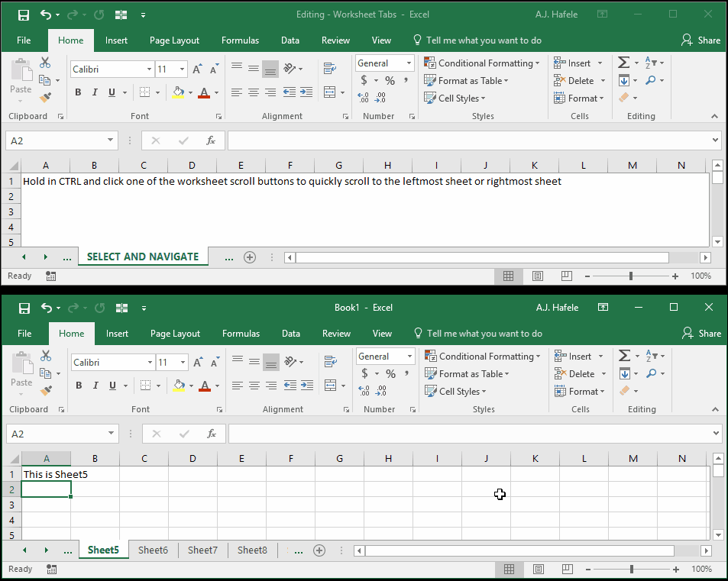This screenshot has height=581, width=728.
Task: Toggle Bold in Book1 window
Action: point(79,385)
